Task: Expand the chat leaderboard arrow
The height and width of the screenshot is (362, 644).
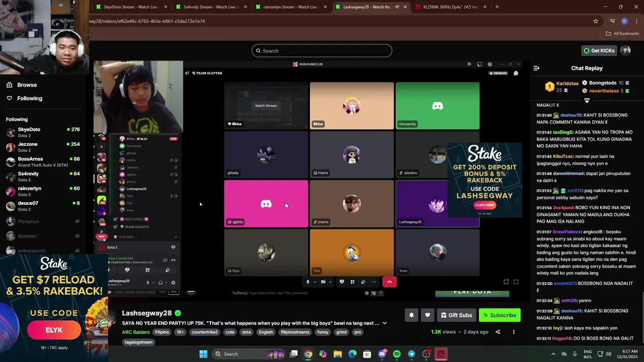Action: click(587, 100)
